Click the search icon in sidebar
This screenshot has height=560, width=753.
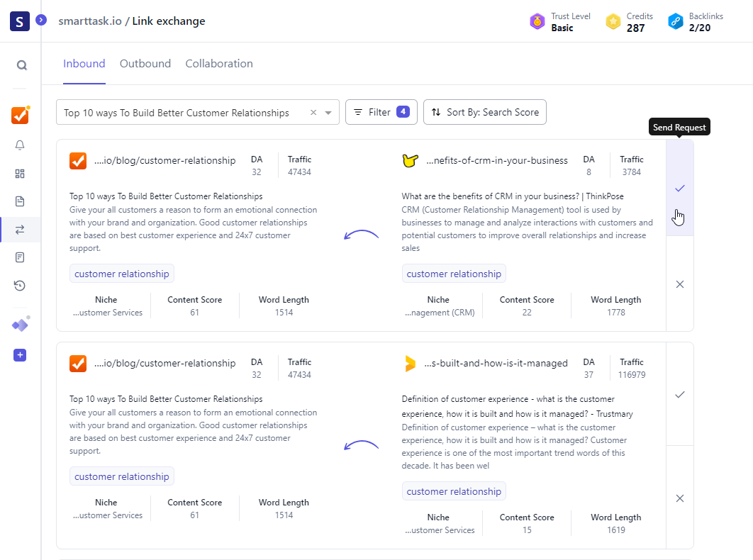point(21,65)
